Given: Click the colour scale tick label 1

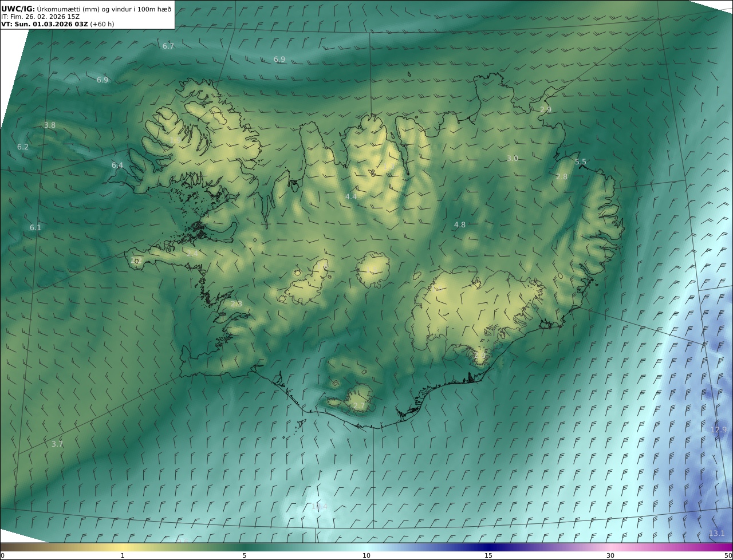Looking at the screenshot, I should [123, 555].
